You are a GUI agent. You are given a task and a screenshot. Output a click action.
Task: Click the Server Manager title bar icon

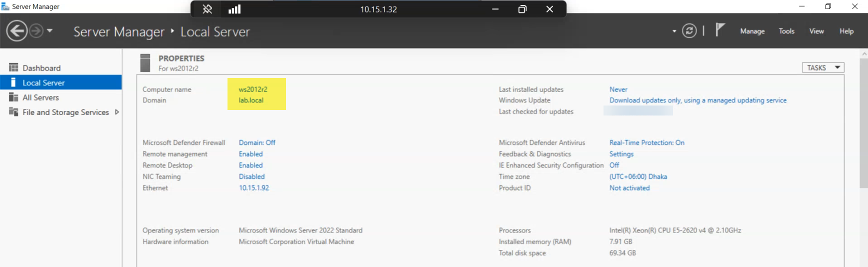tap(5, 6)
